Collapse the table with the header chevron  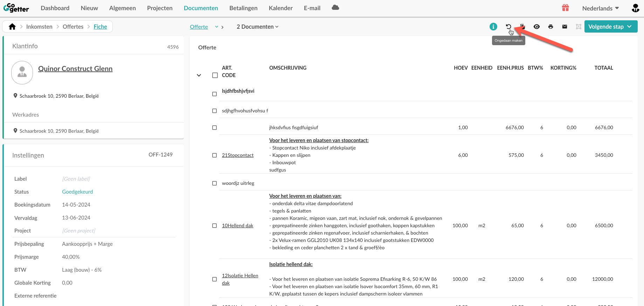point(199,75)
